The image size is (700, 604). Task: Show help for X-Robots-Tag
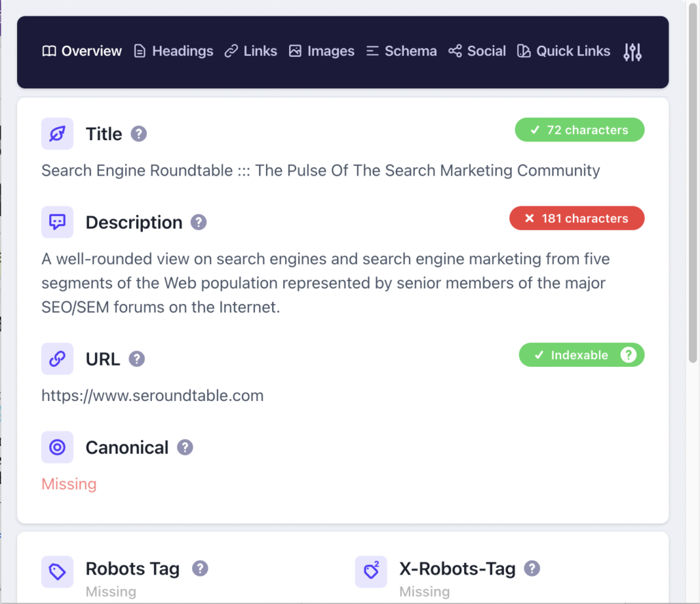pyautogui.click(x=532, y=568)
